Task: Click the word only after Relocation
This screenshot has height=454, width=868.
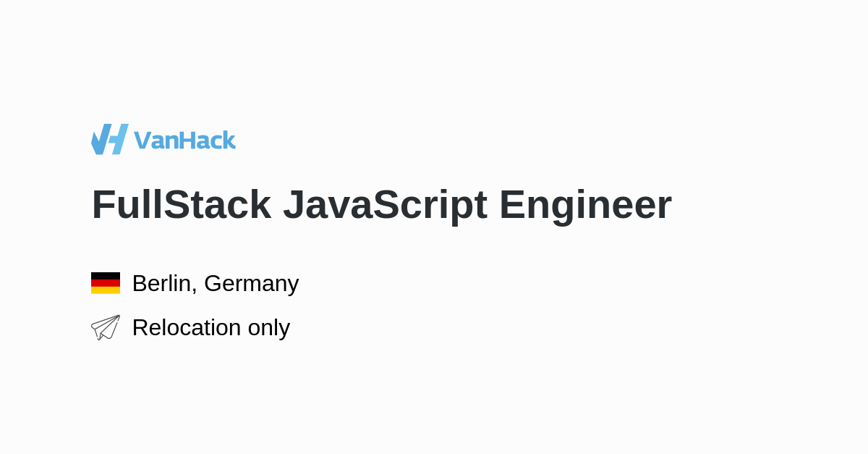Action: 268,327
